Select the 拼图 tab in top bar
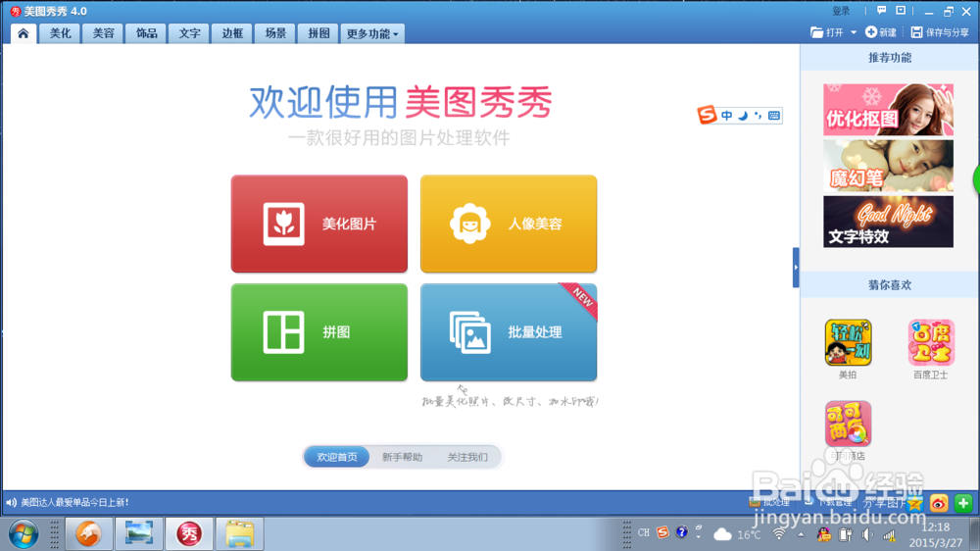The height and width of the screenshot is (551, 980). click(318, 33)
